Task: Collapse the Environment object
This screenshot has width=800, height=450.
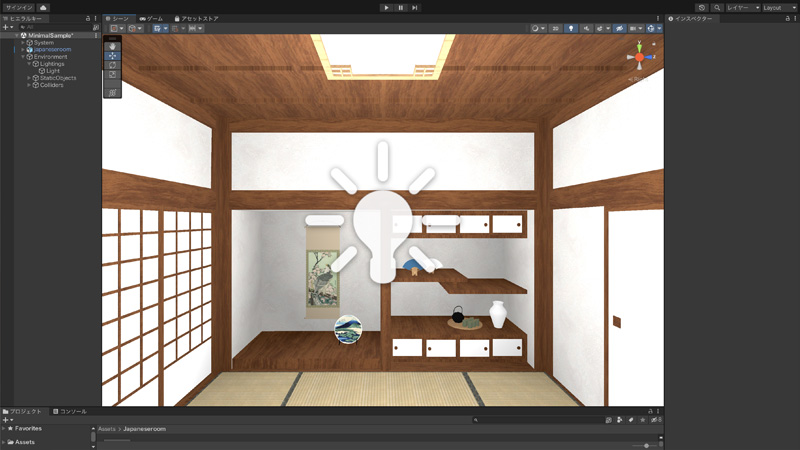Action: coord(23,57)
